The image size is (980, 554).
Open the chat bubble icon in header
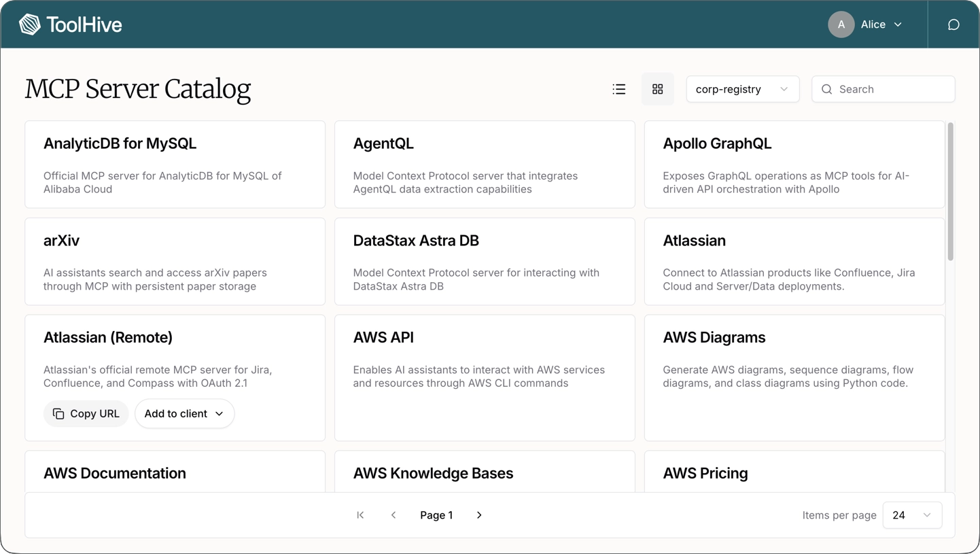[953, 24]
